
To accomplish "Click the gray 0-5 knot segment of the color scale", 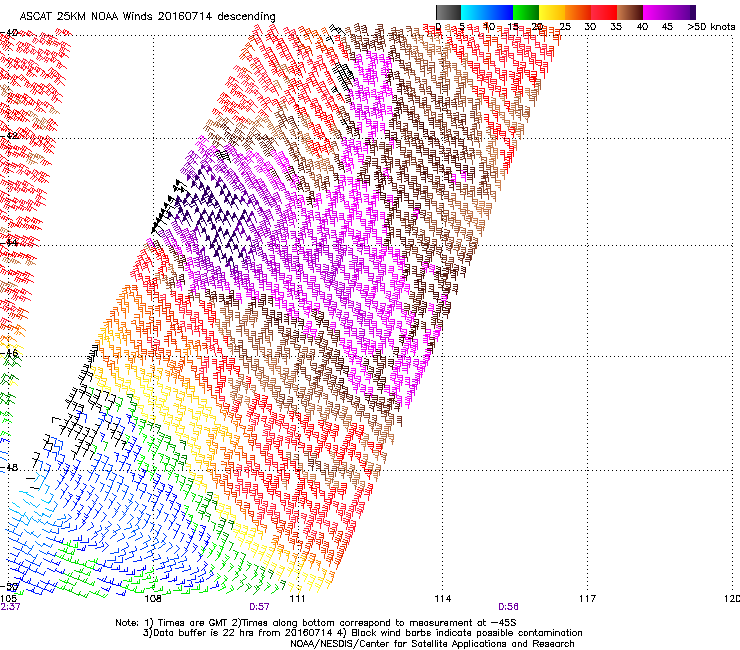I will [x=448, y=12].
